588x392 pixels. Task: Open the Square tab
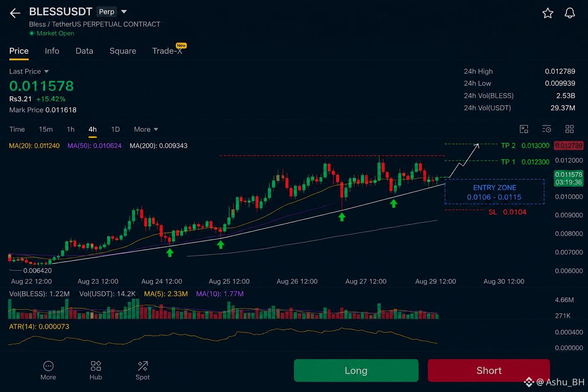(122, 51)
